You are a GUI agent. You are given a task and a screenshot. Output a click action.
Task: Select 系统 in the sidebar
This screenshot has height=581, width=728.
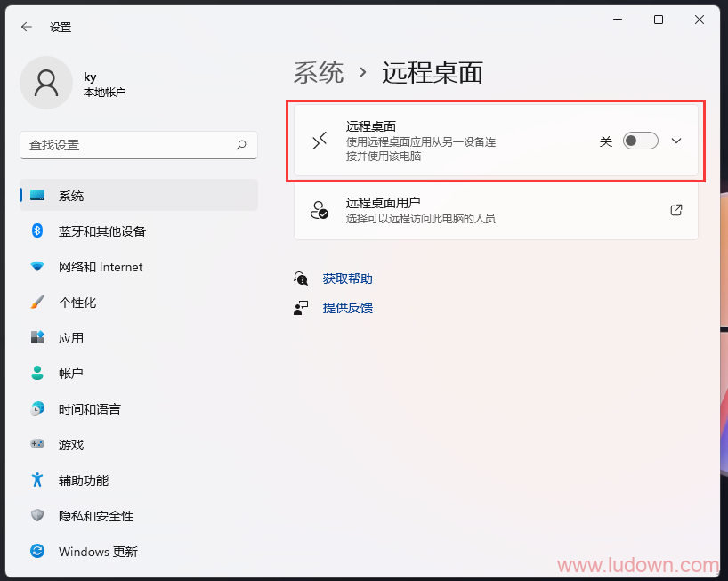(x=139, y=196)
